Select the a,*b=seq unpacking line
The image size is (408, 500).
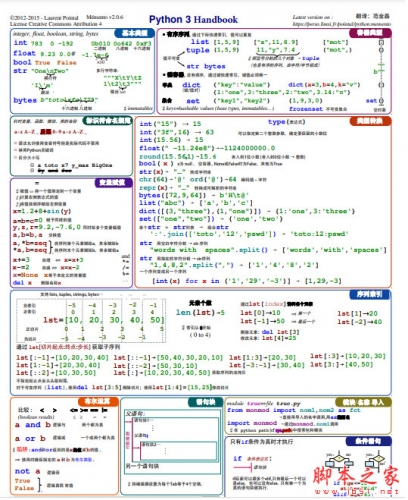point(30,243)
